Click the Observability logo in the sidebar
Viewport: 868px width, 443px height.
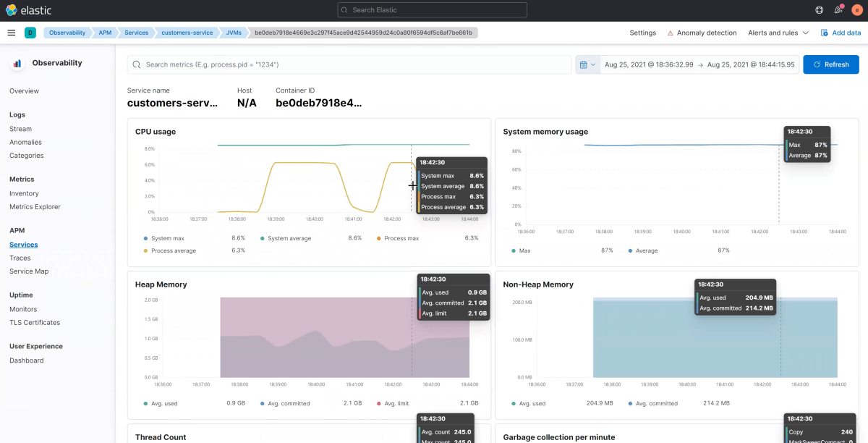17,63
